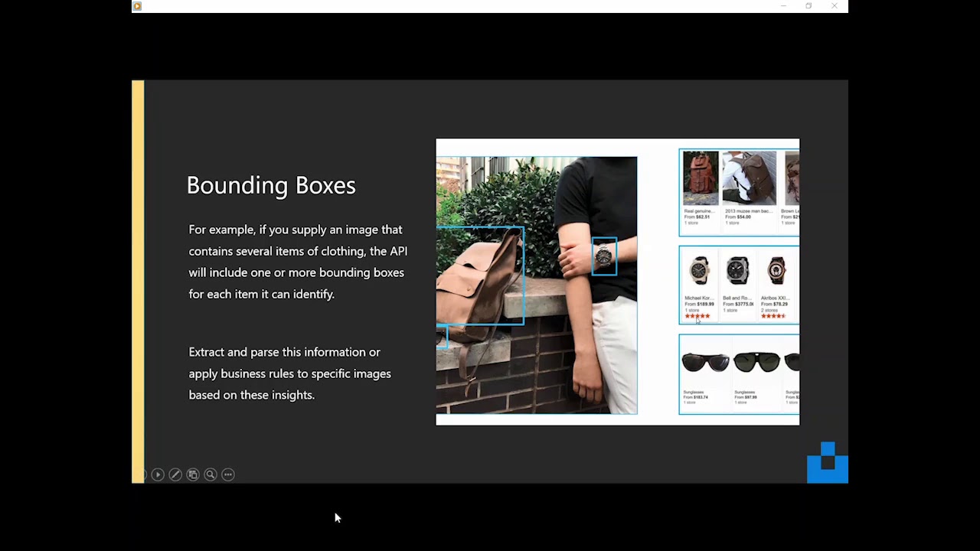Advance to the next slide arrow
Image resolution: width=980 pixels, height=551 pixels.
pos(158,474)
